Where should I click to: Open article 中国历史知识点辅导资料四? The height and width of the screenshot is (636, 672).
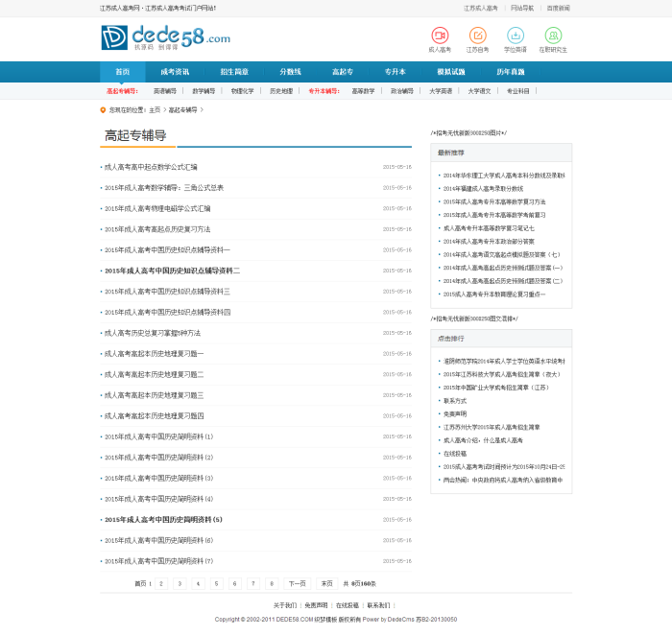(168, 312)
